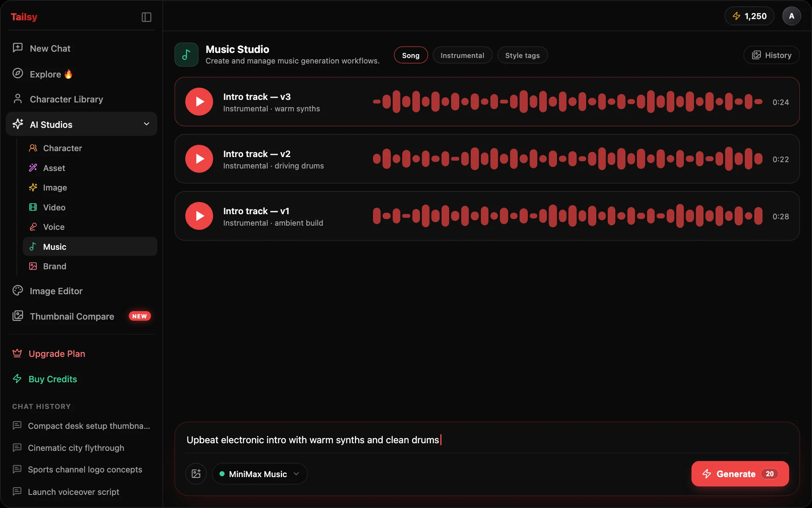This screenshot has height=508, width=812.
Task: Collapse the sidebar with the panel icon
Action: click(146, 17)
